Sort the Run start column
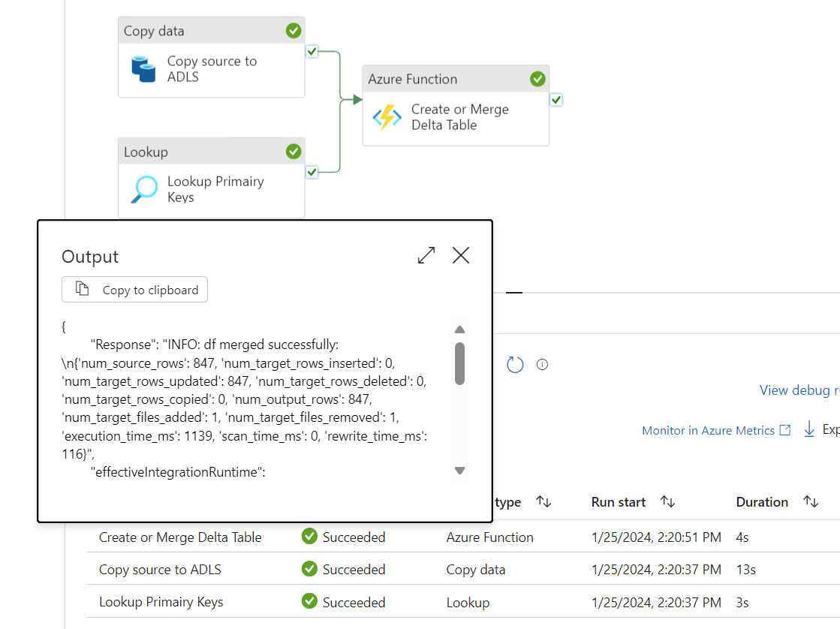 click(667, 501)
